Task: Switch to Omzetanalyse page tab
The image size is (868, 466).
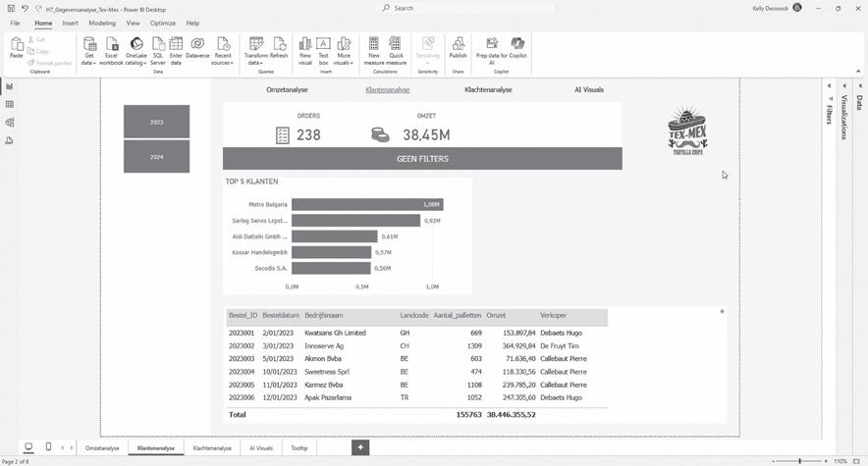Action: (x=102, y=447)
